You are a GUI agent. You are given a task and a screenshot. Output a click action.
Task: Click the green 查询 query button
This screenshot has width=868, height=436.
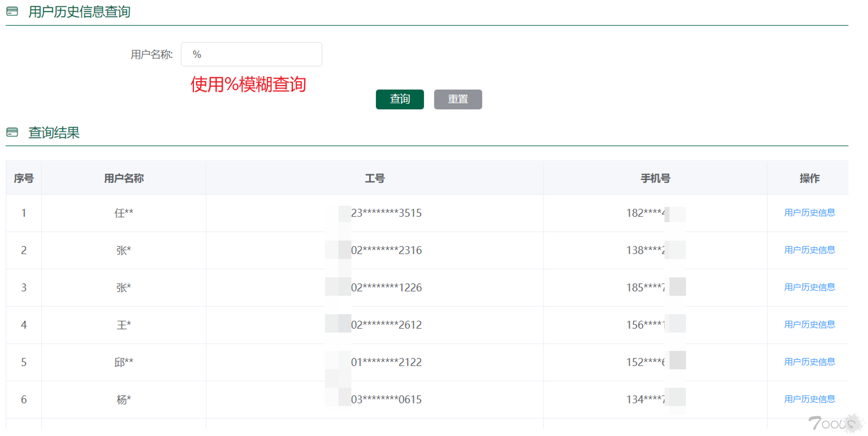pyautogui.click(x=399, y=99)
